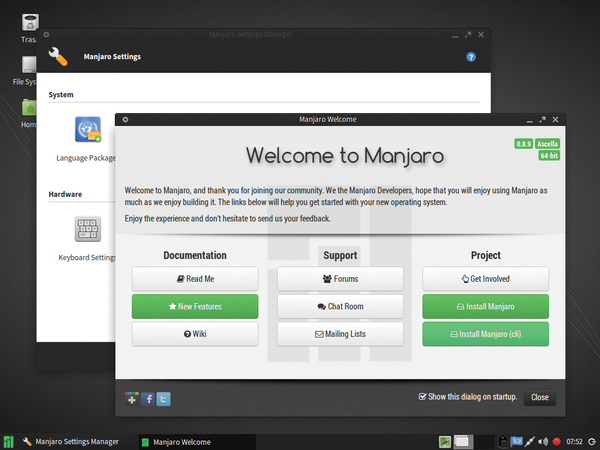The width and height of the screenshot is (600, 450).
Task: Open the Forums button
Action: pos(340,279)
